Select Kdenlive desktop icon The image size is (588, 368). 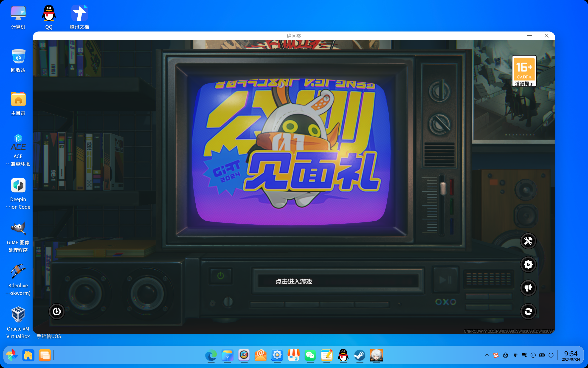pyautogui.click(x=18, y=280)
